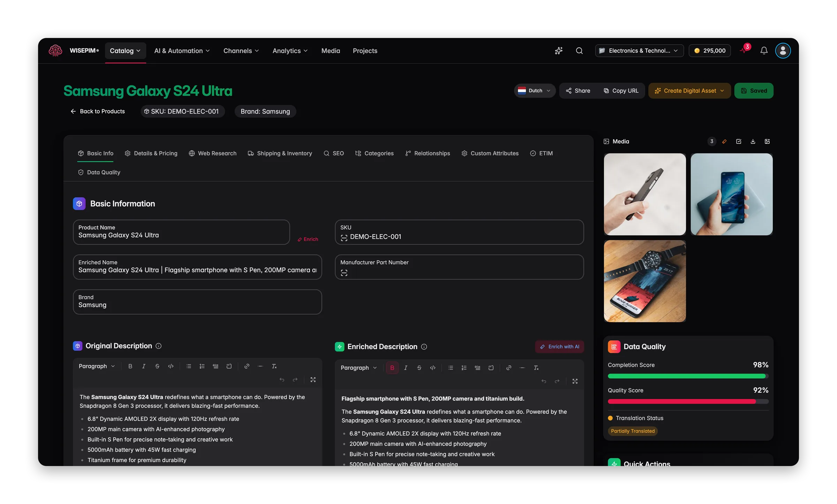Toggle italic in Enriched Description toolbar
The width and height of the screenshot is (837, 504).
pyautogui.click(x=406, y=368)
